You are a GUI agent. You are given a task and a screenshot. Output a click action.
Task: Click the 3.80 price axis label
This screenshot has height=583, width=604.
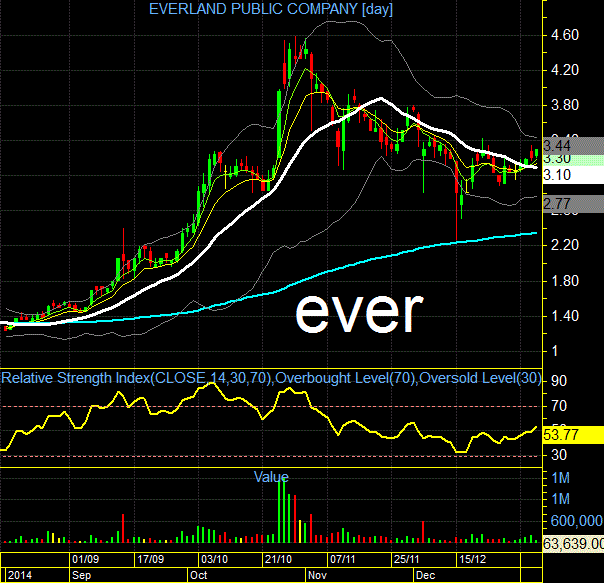[564, 105]
